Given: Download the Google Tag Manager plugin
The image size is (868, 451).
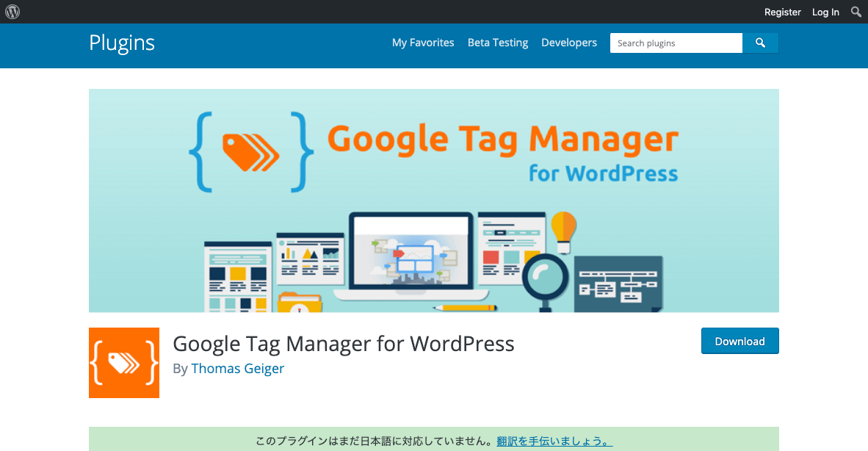Looking at the screenshot, I should pyautogui.click(x=739, y=341).
